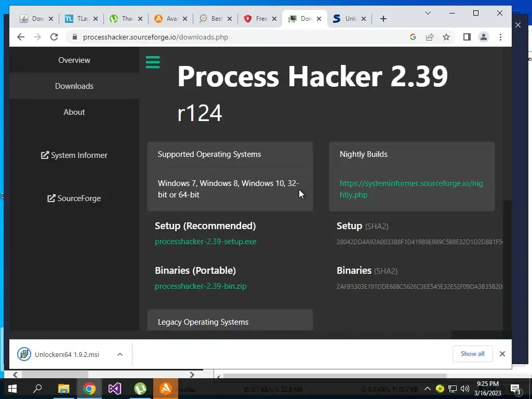Viewport: 532px width, 399px height.
Task: Open the notification center icon
Action: tap(516, 390)
